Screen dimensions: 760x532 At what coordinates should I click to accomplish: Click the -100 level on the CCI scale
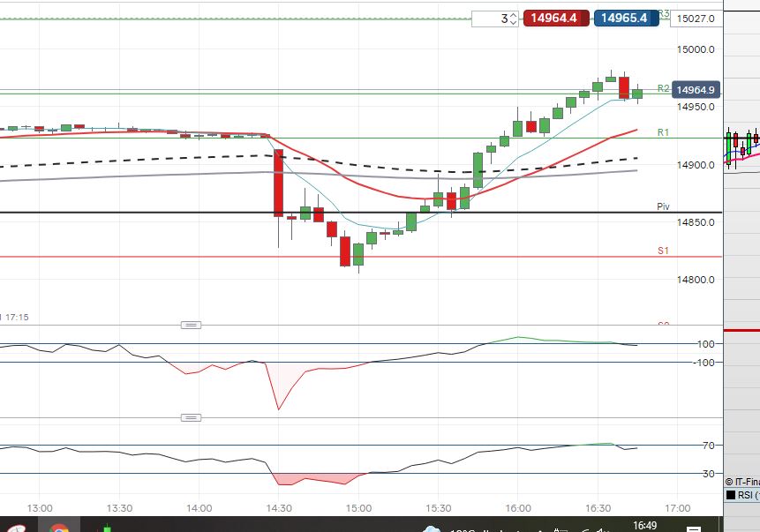704,363
